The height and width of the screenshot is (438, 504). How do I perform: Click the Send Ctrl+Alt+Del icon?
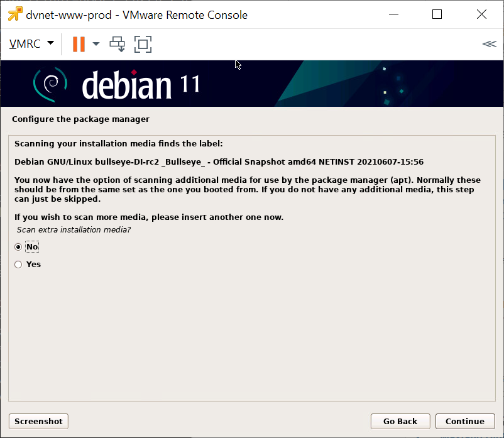[x=117, y=44]
